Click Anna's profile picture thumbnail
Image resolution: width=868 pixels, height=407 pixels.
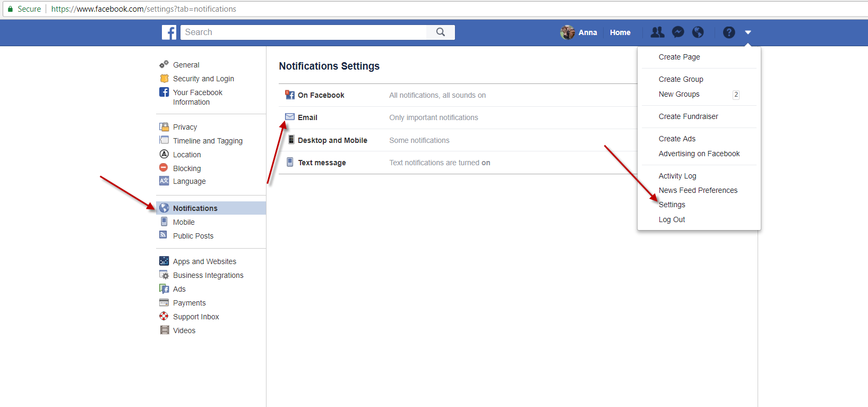click(x=568, y=32)
